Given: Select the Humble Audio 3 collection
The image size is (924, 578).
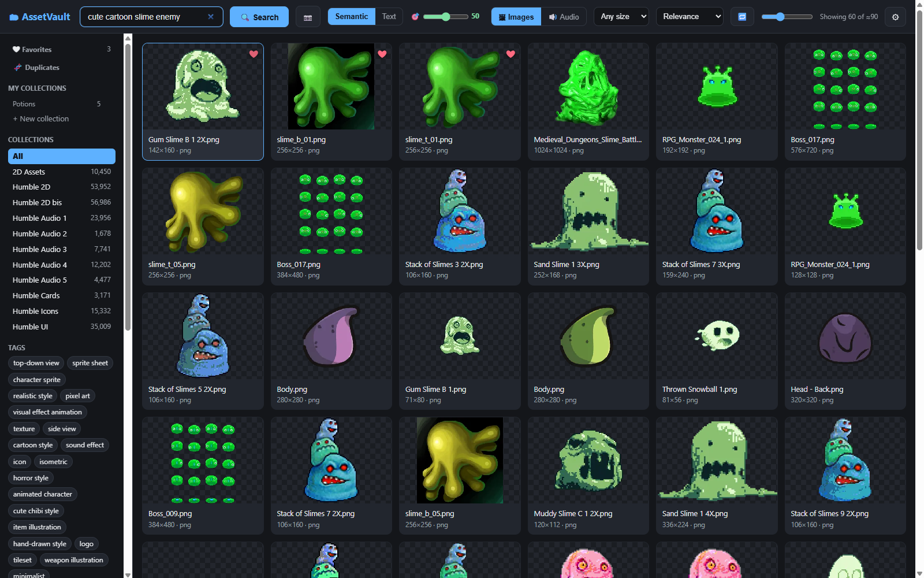Looking at the screenshot, I should (x=62, y=249).
